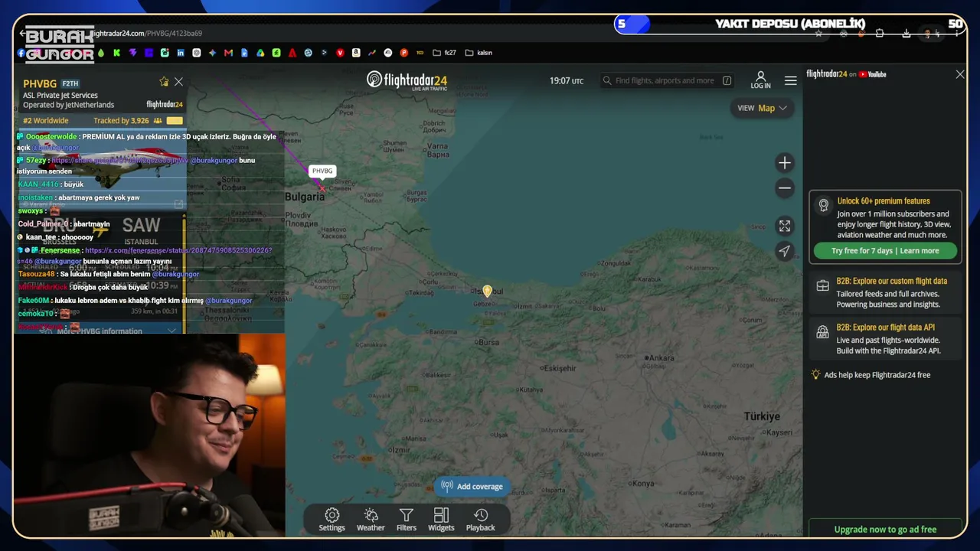The image size is (980, 551).
Task: Bookmark the PHVBG flight with star icon
Action: point(164,82)
